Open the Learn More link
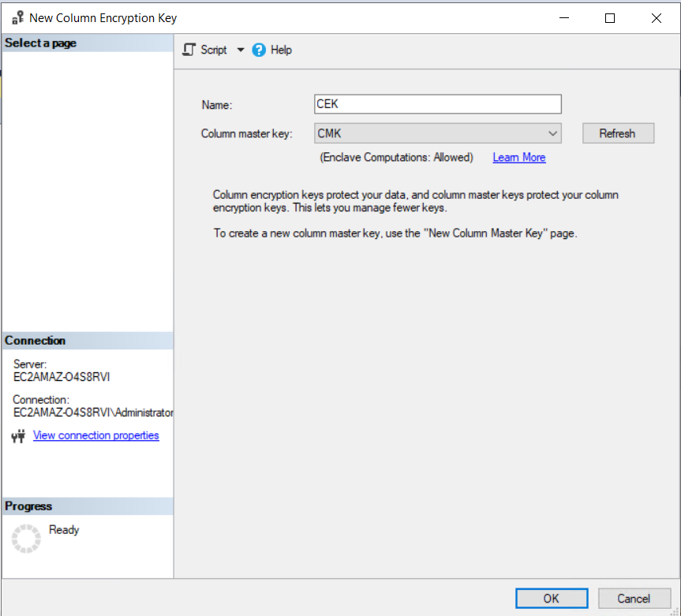This screenshot has height=616, width=681. pyautogui.click(x=518, y=157)
